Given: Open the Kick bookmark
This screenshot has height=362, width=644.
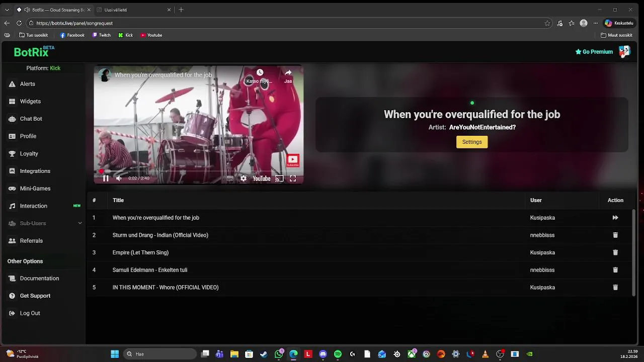Looking at the screenshot, I should point(126,35).
